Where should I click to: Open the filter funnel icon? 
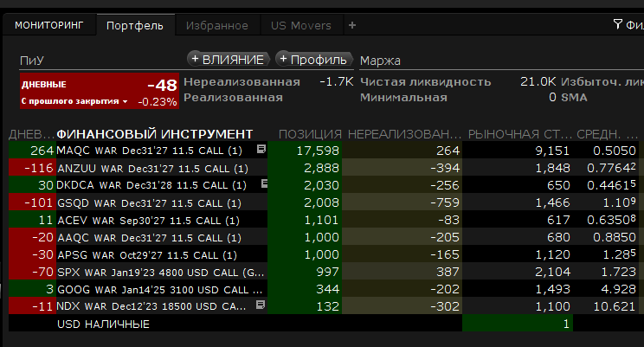coord(617,25)
